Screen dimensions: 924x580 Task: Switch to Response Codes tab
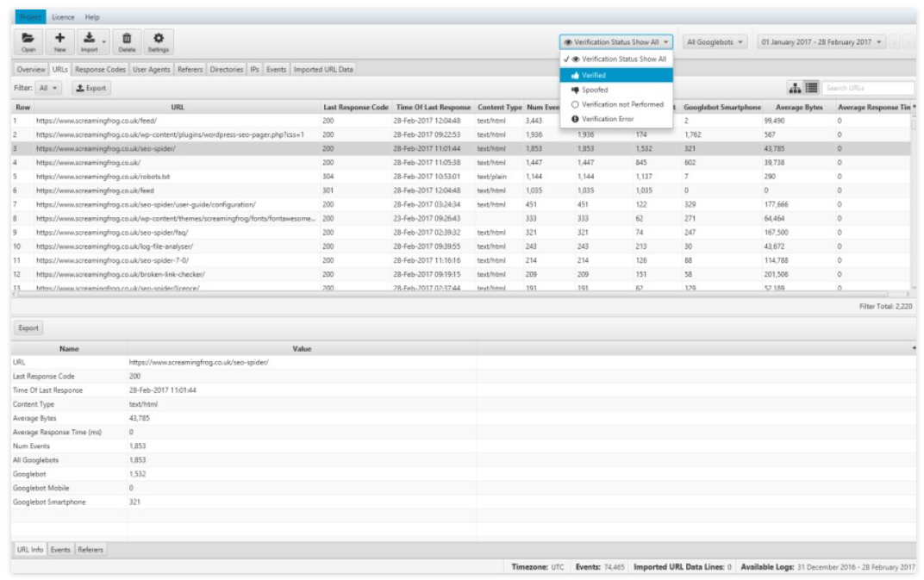point(100,70)
